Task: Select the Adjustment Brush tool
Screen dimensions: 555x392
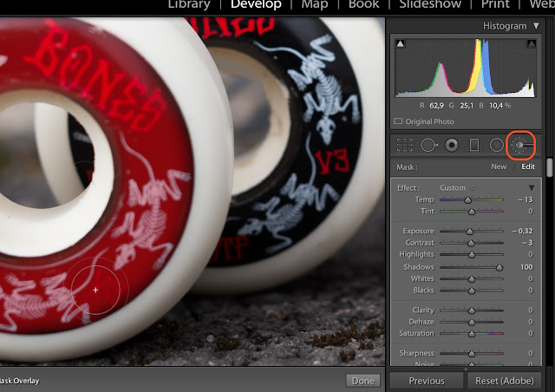Action: 521,145
